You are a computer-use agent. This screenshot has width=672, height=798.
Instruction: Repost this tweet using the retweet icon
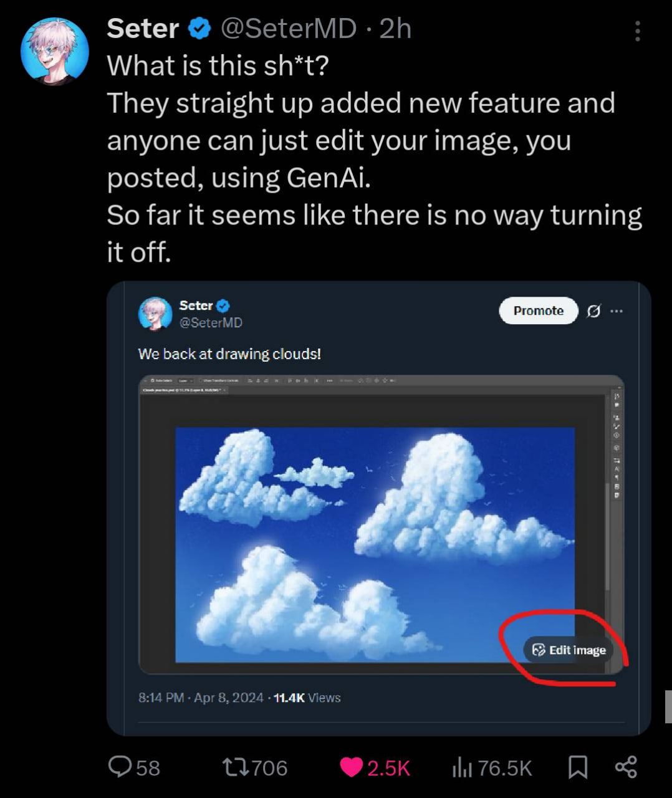[237, 767]
